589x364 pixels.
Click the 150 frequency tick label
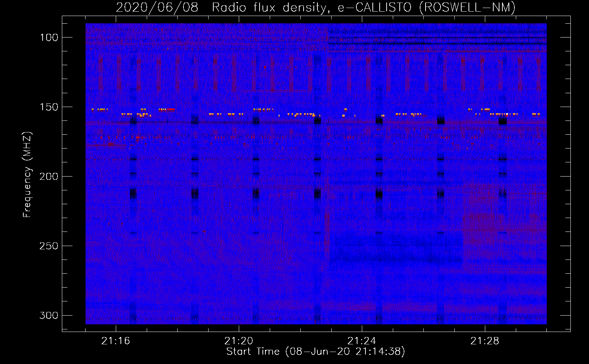pyautogui.click(x=48, y=107)
